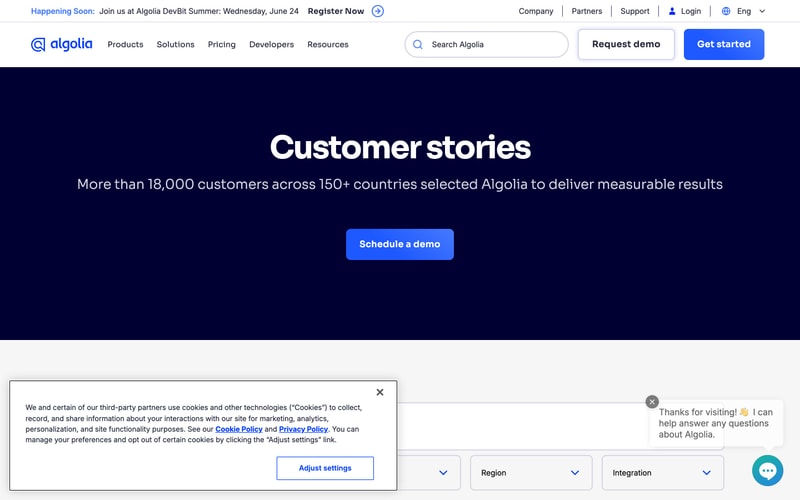Open the Privacy Policy link
Image resolution: width=800 pixels, height=500 pixels.
[x=303, y=429]
